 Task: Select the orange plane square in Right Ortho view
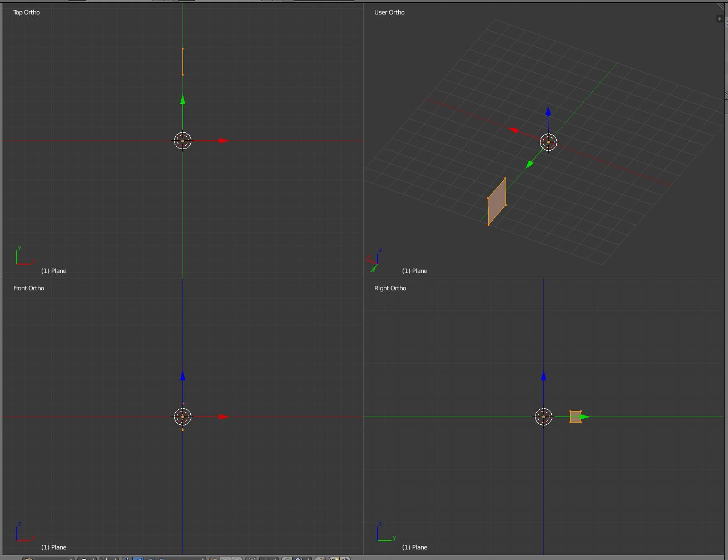(575, 417)
